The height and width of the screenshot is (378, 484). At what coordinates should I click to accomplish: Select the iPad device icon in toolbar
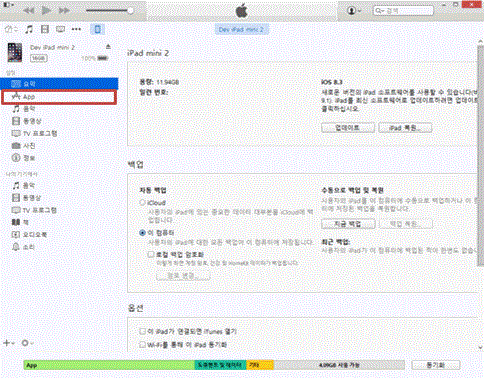(97, 29)
